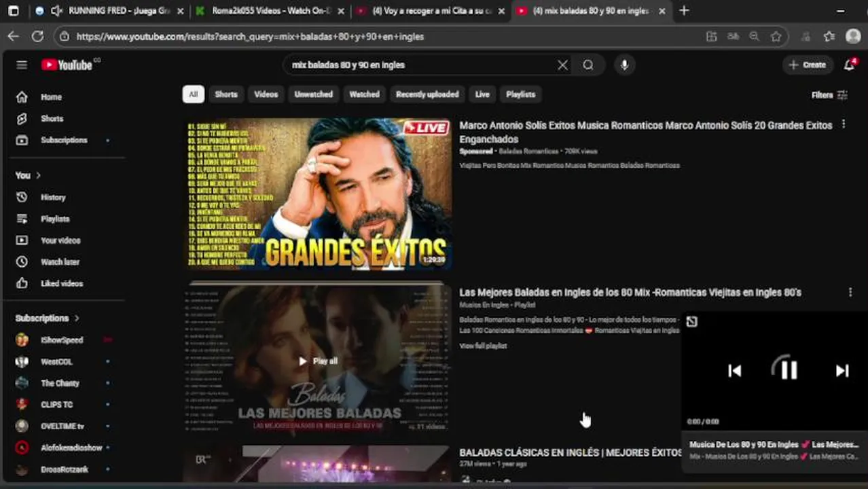This screenshot has height=489, width=868.
Task: Open History in the sidebar
Action: 53,197
